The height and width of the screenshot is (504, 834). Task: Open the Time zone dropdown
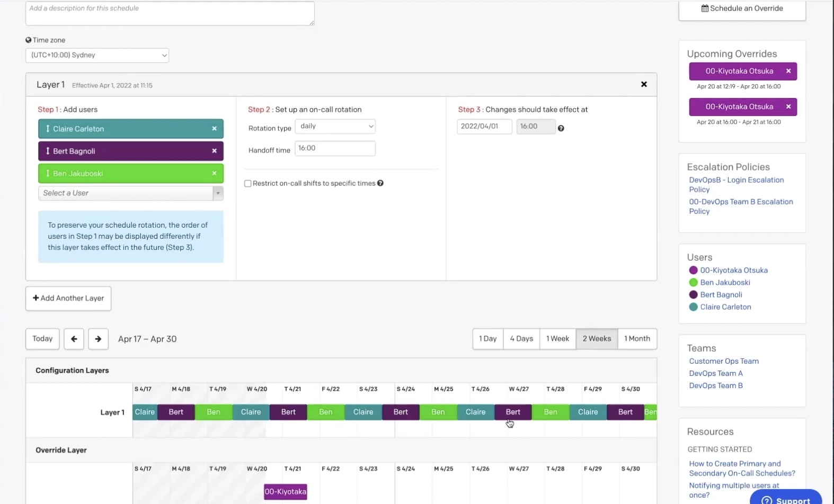97,55
